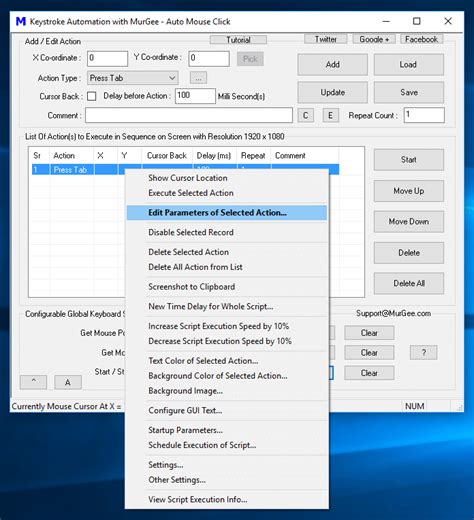Click the question mark help button
The image size is (474, 520).
423,353
